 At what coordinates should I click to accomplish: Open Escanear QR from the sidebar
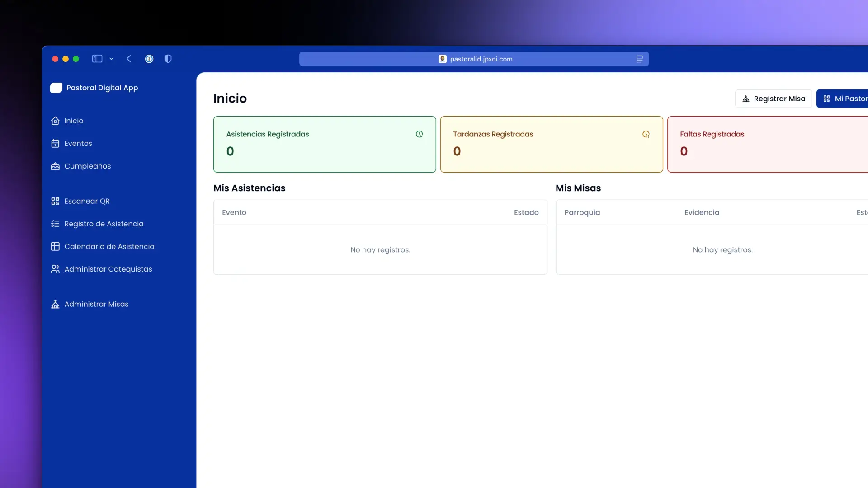(x=87, y=201)
